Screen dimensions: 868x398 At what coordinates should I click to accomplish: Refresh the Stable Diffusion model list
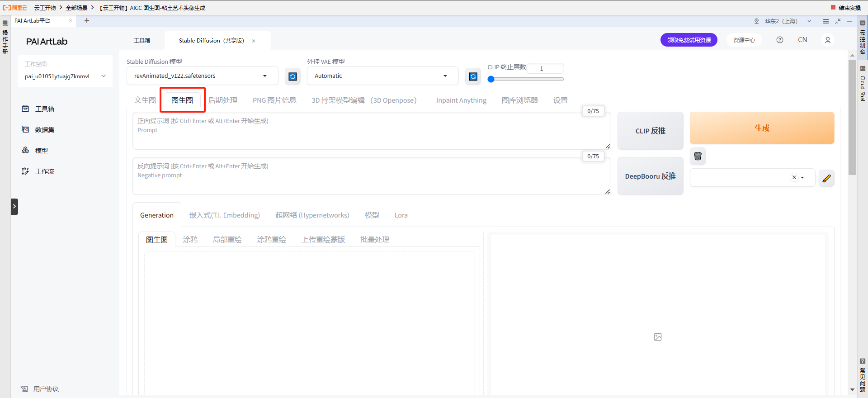[x=293, y=76]
